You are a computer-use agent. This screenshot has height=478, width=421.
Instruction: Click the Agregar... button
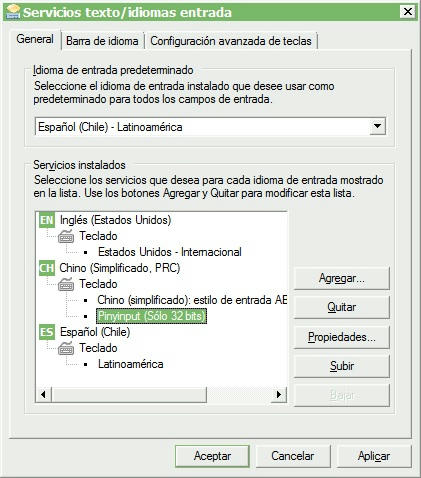click(342, 278)
